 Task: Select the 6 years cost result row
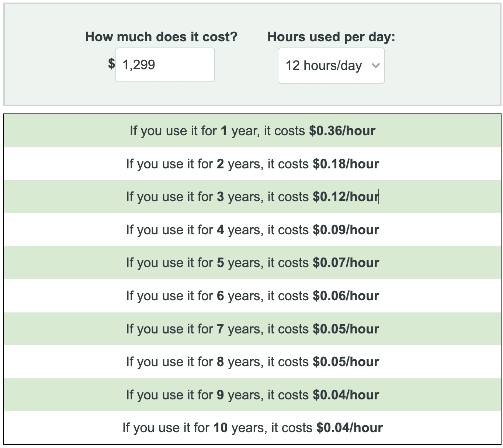pos(252,296)
